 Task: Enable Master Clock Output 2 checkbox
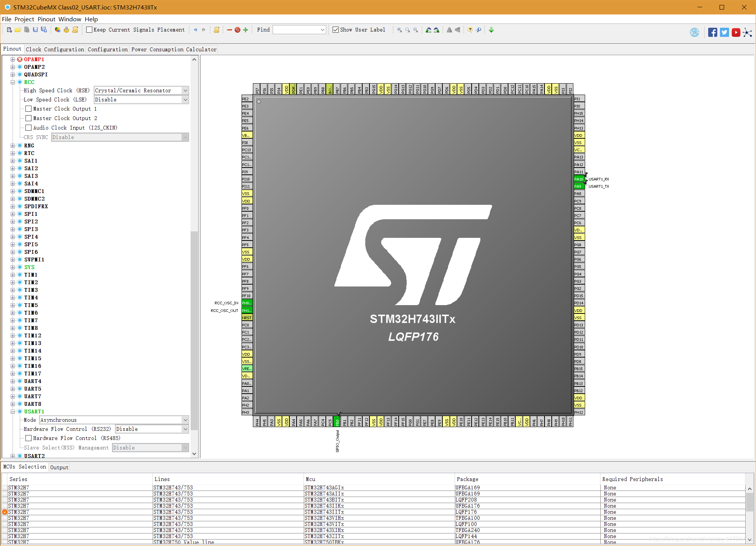[28, 118]
